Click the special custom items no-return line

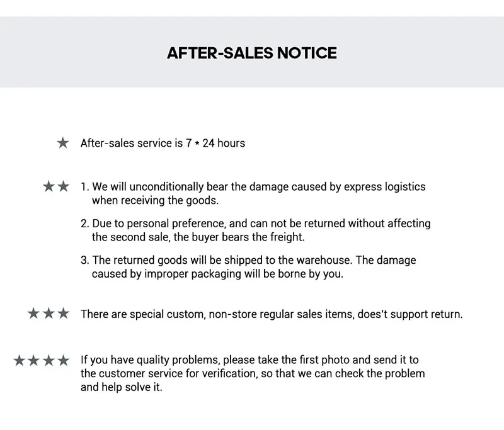(x=272, y=314)
